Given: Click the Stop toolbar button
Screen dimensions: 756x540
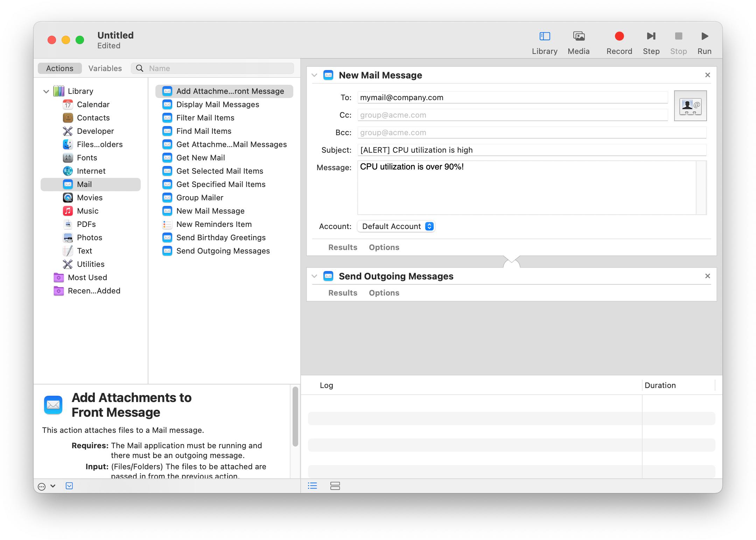Looking at the screenshot, I should click(678, 43).
